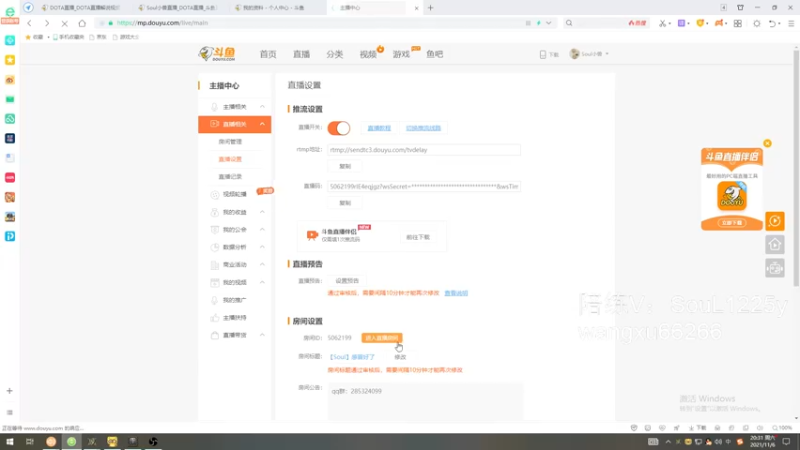Click the shield icon in browser toolbar
Viewport: 800px width, 450px height.
(x=700, y=23)
